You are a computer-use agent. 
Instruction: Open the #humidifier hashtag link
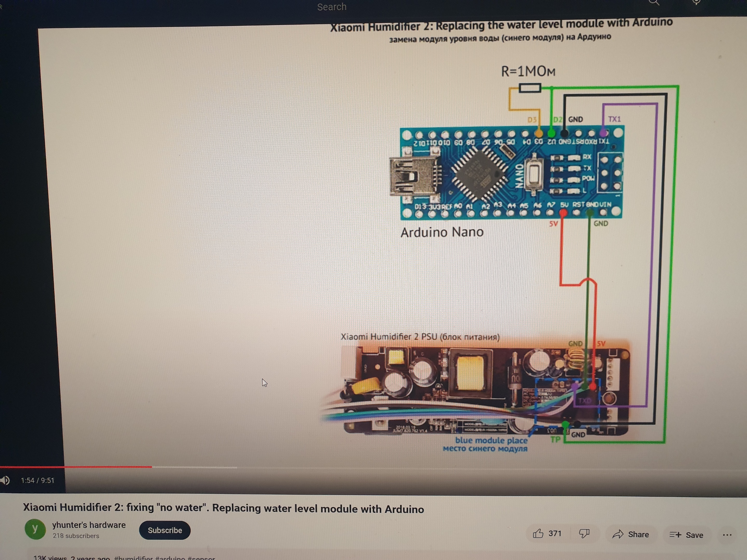pyautogui.click(x=133, y=558)
